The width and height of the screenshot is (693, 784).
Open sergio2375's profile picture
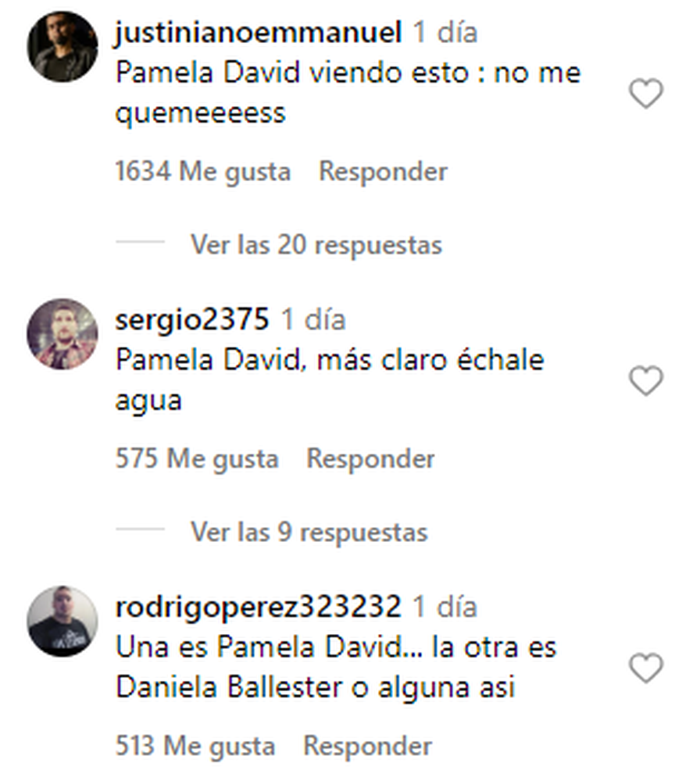(62, 334)
